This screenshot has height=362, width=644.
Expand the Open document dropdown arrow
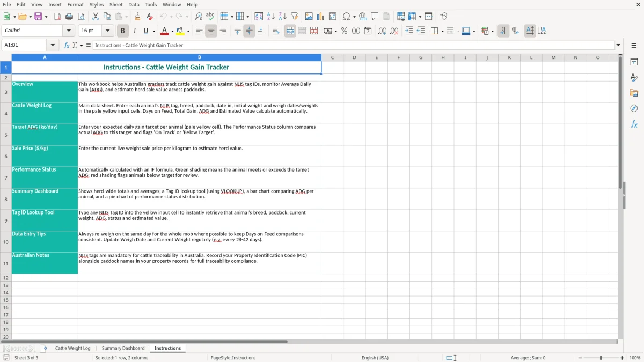click(x=29, y=17)
